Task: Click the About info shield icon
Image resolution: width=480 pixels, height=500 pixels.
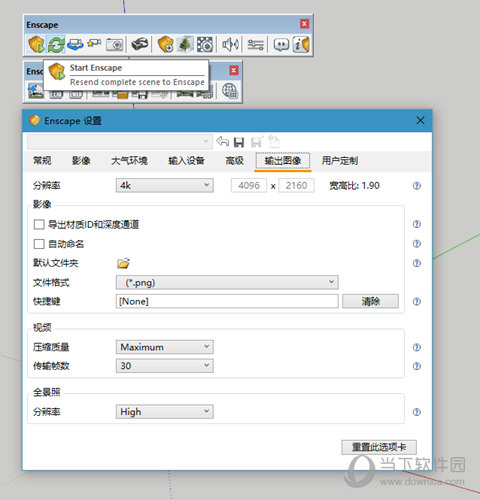Action: pos(301,44)
